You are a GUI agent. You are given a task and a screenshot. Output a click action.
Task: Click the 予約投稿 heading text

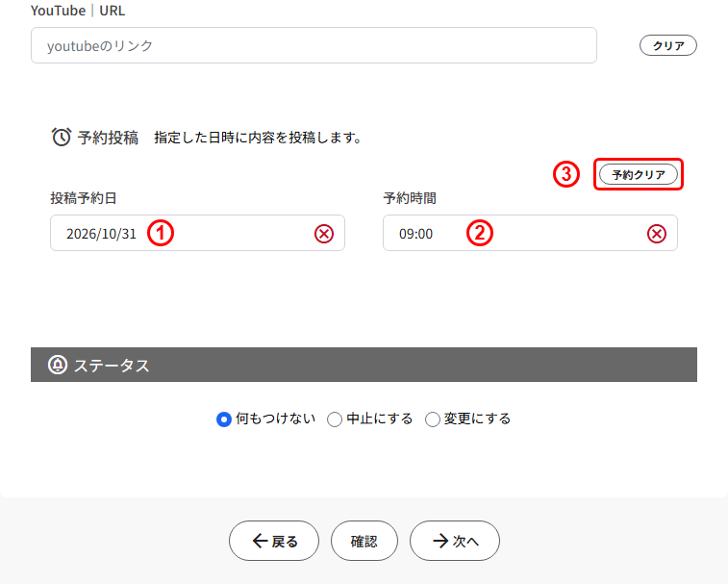108,138
